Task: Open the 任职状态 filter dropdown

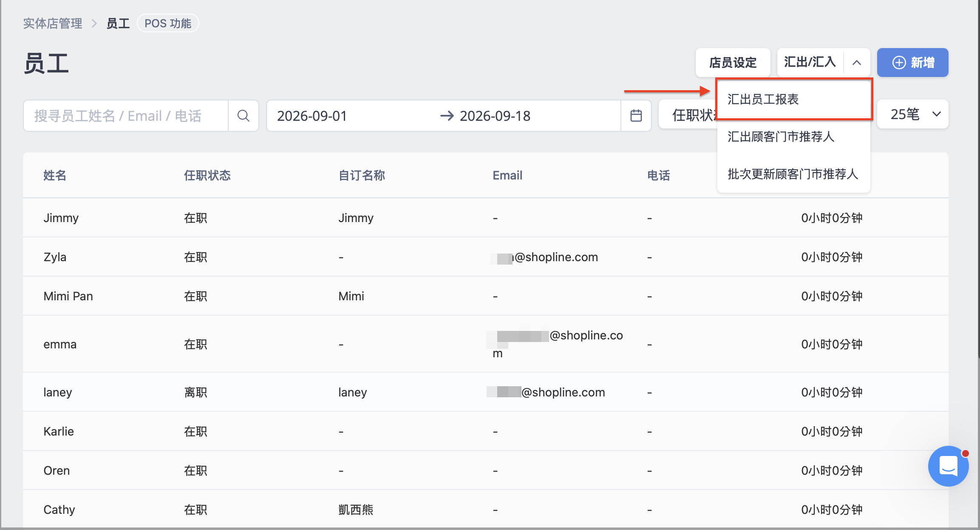Action: (688, 115)
